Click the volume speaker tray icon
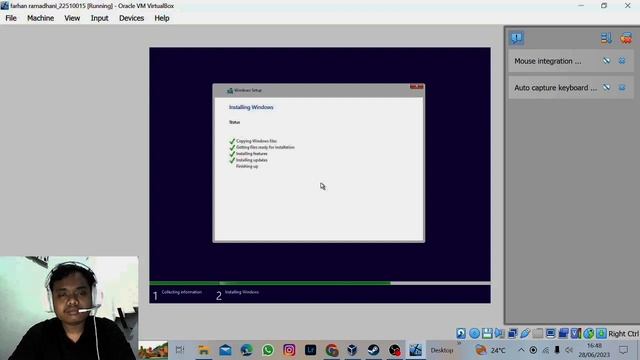Image resolution: width=640 pixels, height=360 pixels. [569, 350]
